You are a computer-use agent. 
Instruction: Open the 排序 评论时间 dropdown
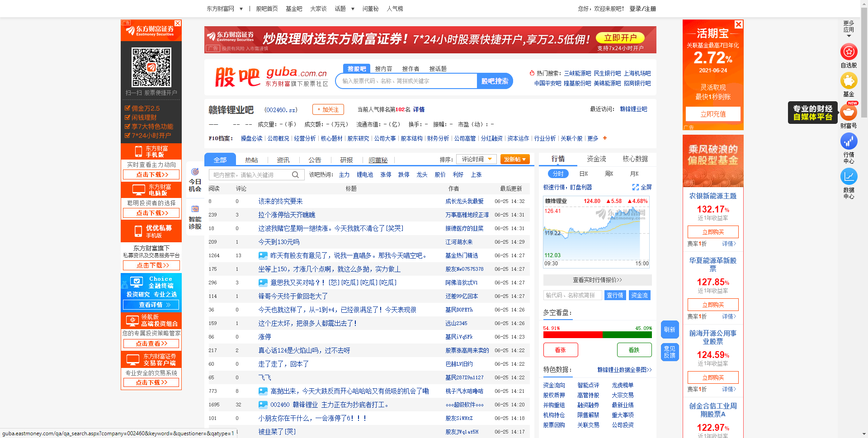pyautogui.click(x=476, y=160)
